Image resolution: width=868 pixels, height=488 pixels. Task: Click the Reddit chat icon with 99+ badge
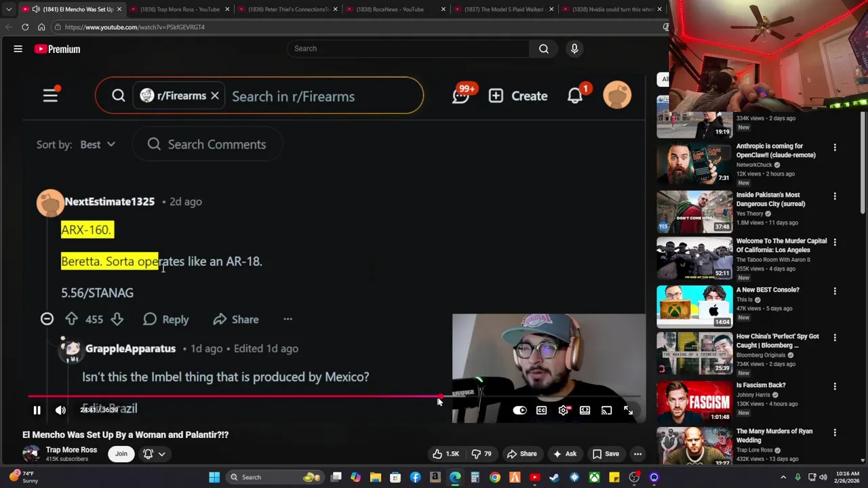pos(462,95)
